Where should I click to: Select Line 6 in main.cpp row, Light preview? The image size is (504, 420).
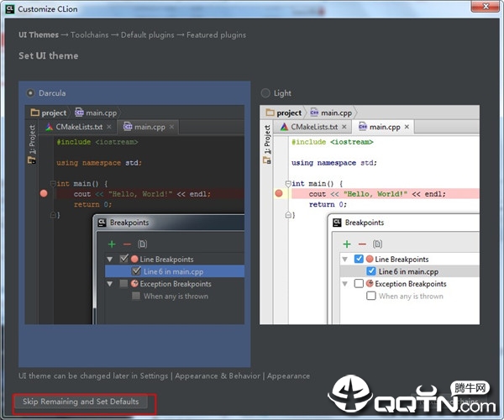point(410,271)
